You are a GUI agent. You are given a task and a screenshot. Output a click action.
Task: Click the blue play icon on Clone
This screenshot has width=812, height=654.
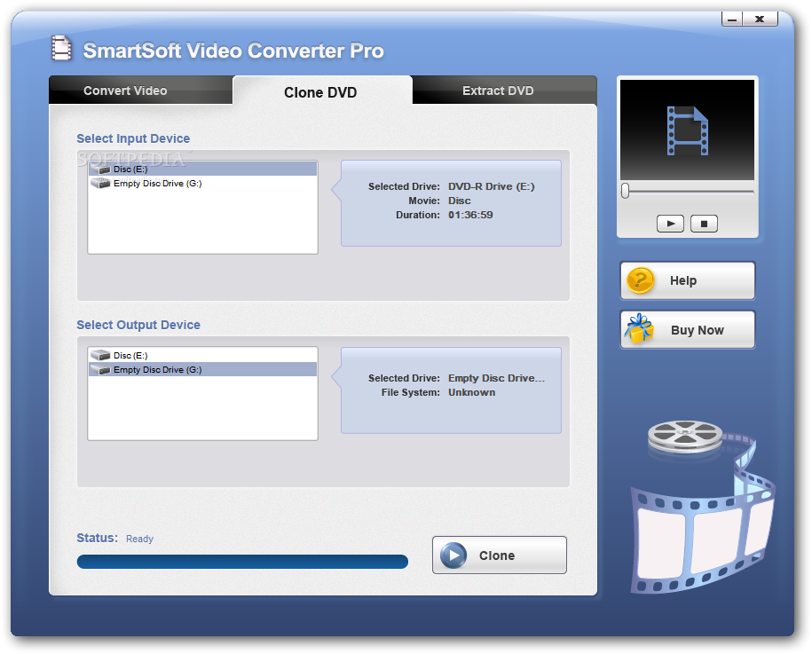pyautogui.click(x=453, y=556)
